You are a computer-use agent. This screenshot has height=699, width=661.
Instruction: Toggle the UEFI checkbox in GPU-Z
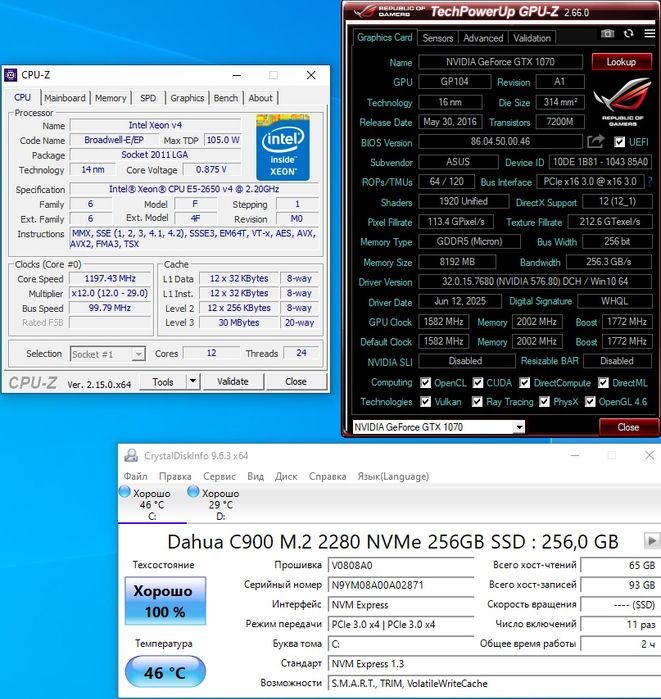click(x=619, y=142)
